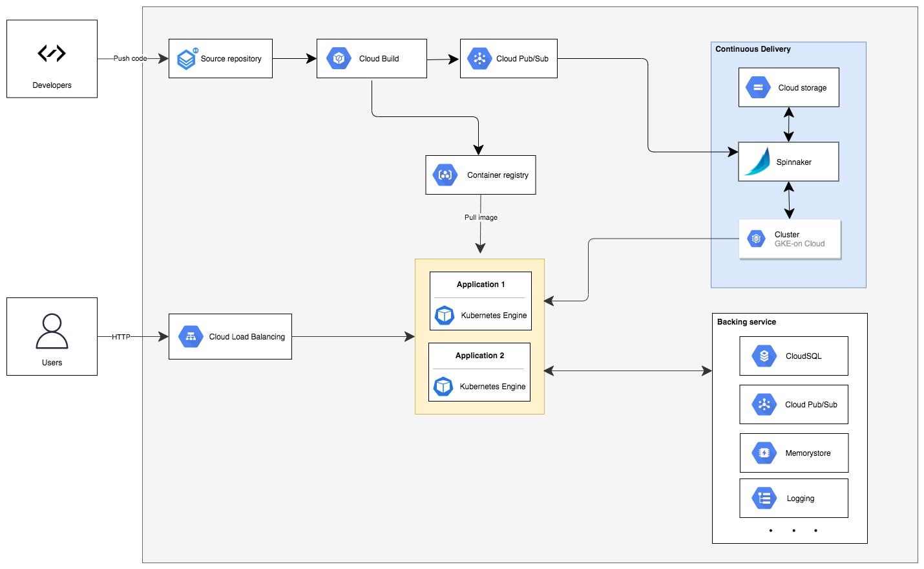Select the Memorystore icon

(x=764, y=453)
